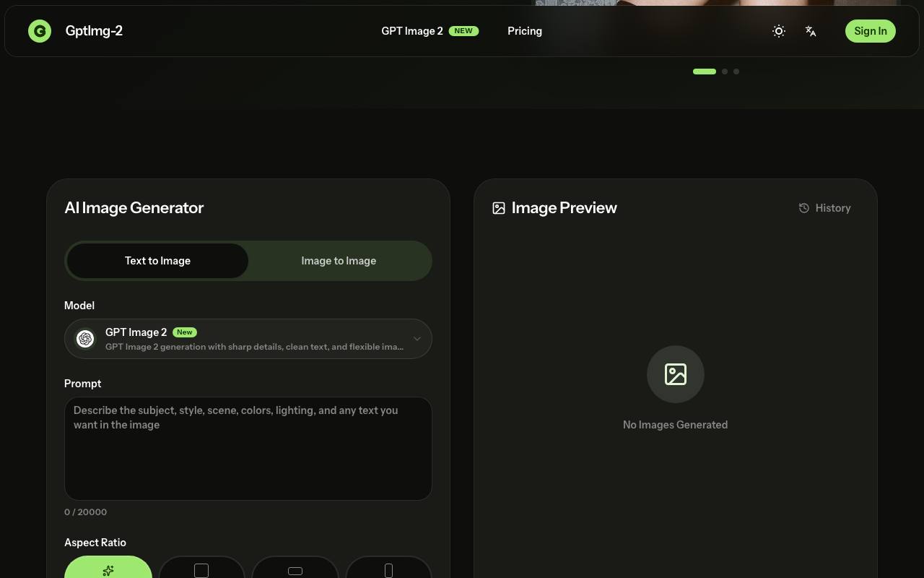Screen dimensions: 924x578
Task: Open the GPT Image 2 model dropdown
Action: [x=248, y=339]
